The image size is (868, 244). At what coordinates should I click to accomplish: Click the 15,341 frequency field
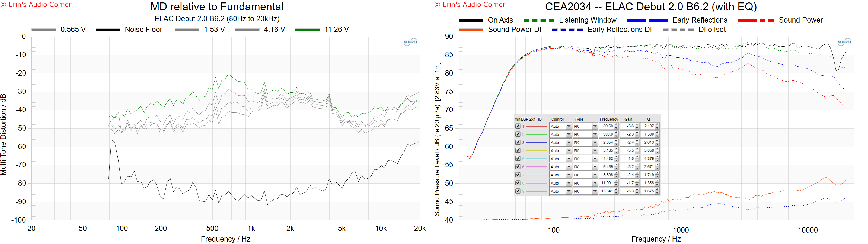(x=607, y=191)
